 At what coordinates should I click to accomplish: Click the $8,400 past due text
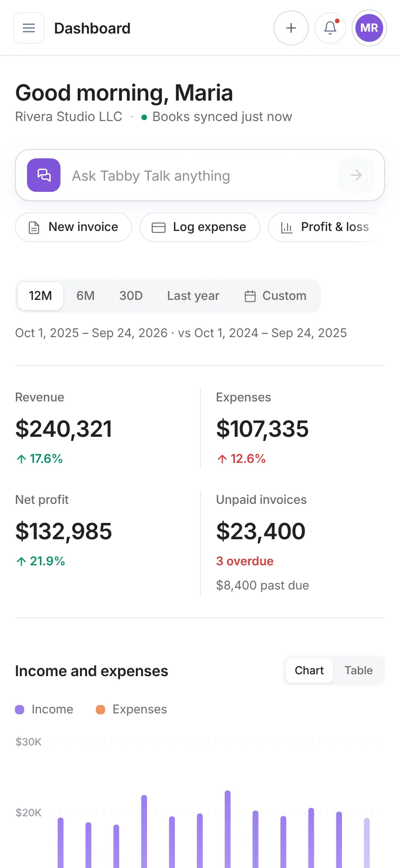(262, 585)
